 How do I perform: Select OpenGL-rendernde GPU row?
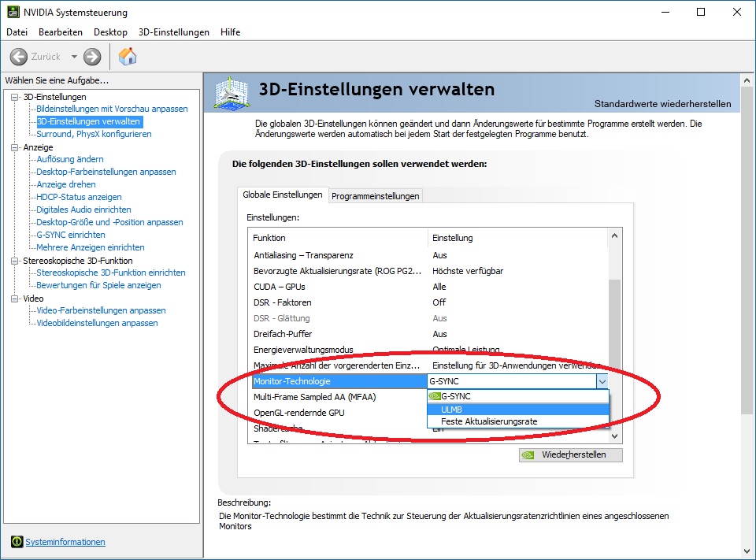339,413
